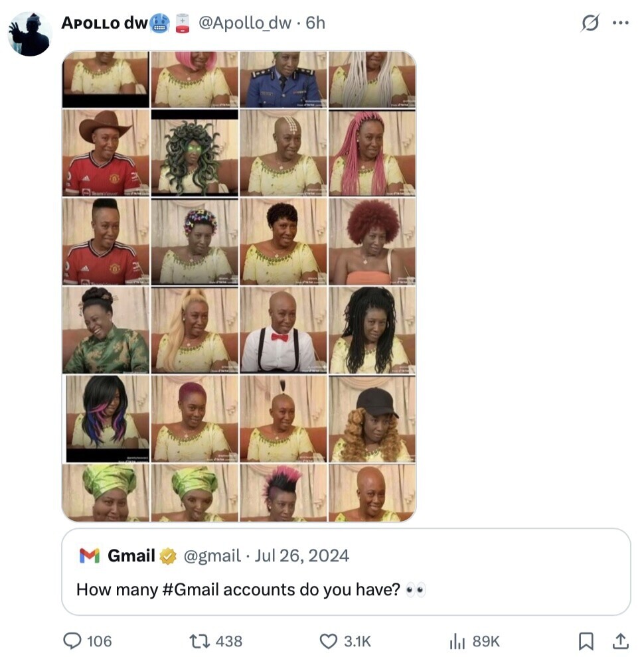644x657 pixels.
Task: Click the @gmail handle in quote
Action: coord(211,555)
